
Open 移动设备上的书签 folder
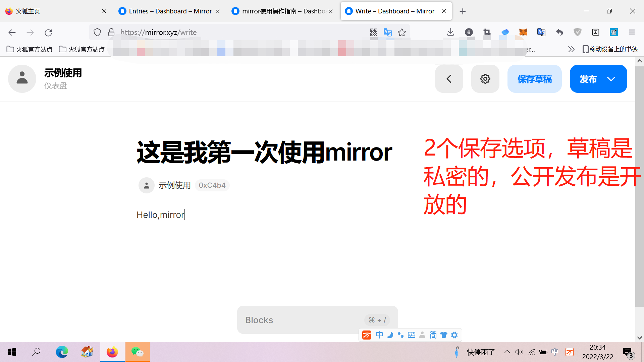[610, 49]
